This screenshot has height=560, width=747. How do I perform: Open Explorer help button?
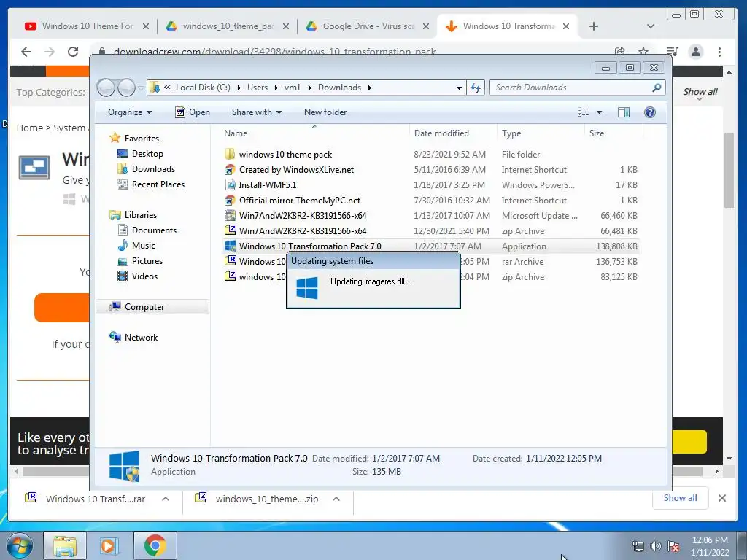click(649, 112)
